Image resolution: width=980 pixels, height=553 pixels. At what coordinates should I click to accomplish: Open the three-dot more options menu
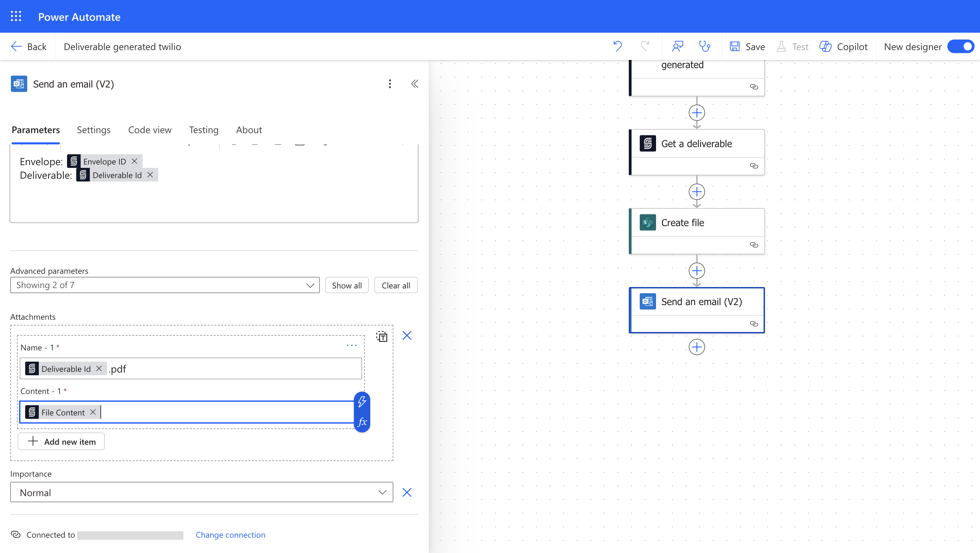390,84
